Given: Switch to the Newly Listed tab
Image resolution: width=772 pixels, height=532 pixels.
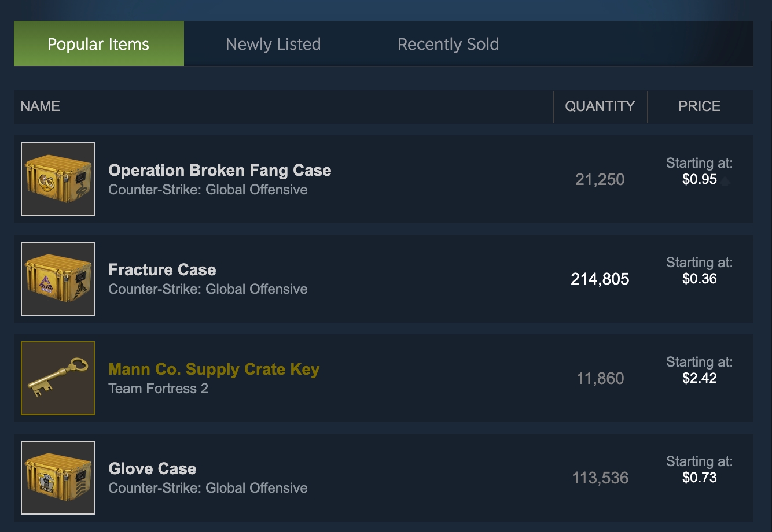Looking at the screenshot, I should coord(273,44).
